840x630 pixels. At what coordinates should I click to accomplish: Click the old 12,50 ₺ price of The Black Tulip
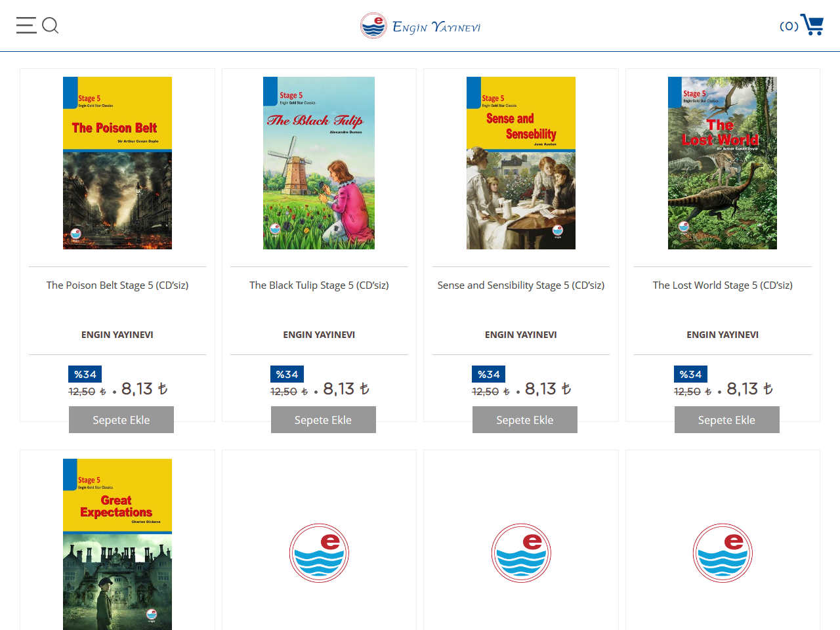289,392
